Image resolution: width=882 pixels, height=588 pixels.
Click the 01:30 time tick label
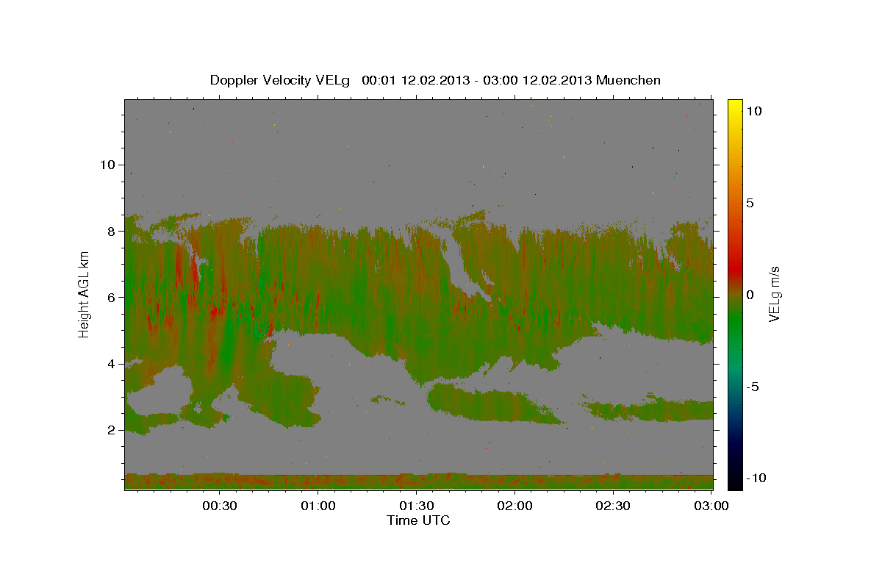[417, 506]
